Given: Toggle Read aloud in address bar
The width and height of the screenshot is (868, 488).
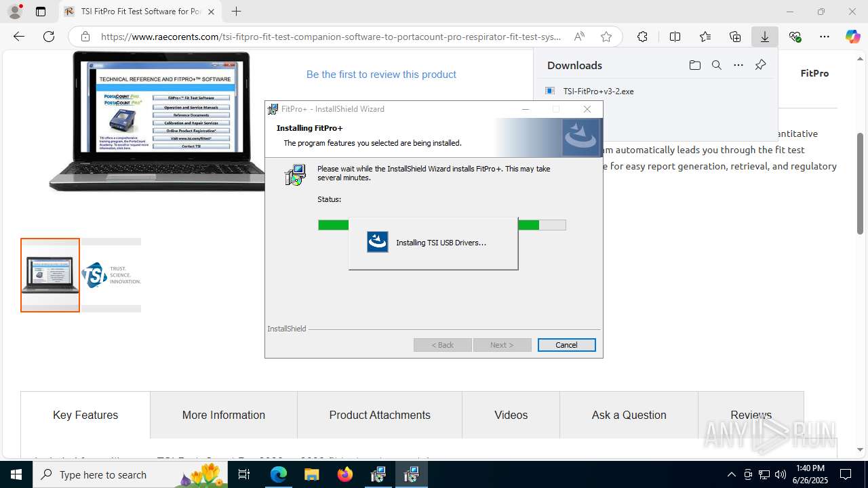Looking at the screenshot, I should tap(579, 37).
